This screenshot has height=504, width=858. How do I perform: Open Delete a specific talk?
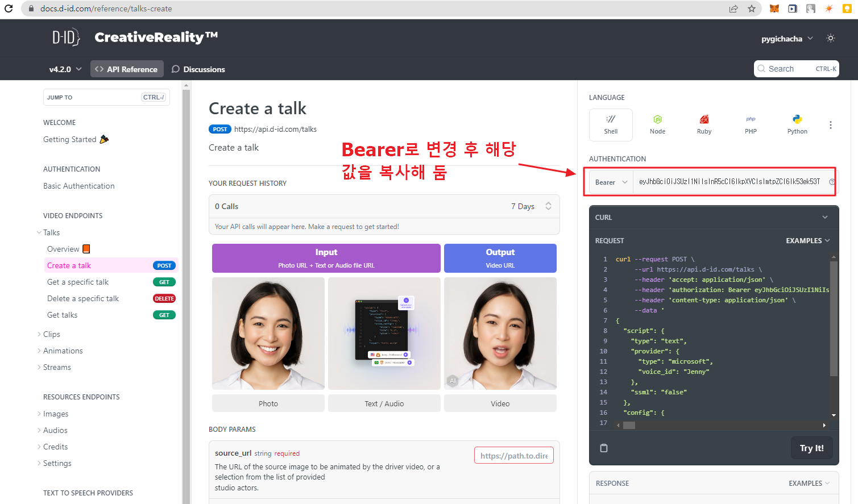click(x=111, y=298)
